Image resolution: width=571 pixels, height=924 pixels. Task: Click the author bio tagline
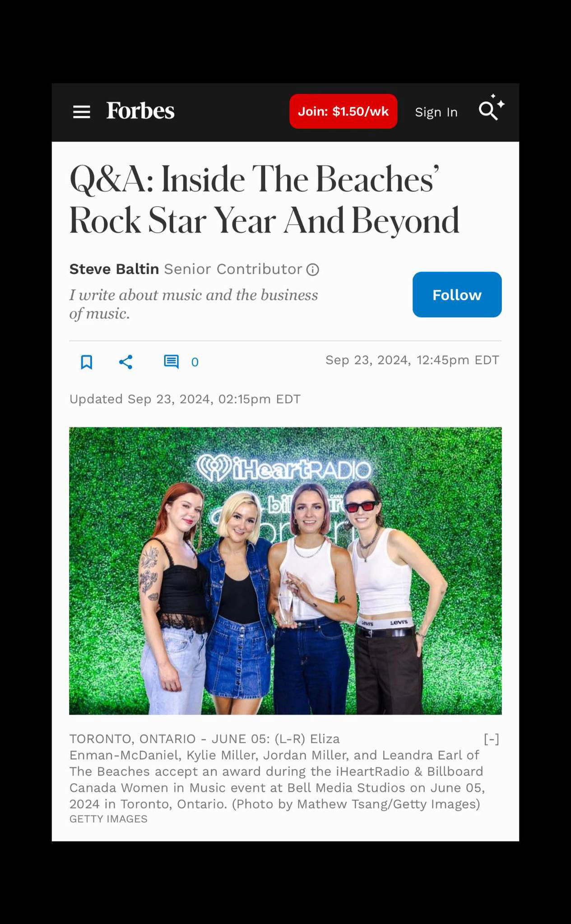coord(194,304)
